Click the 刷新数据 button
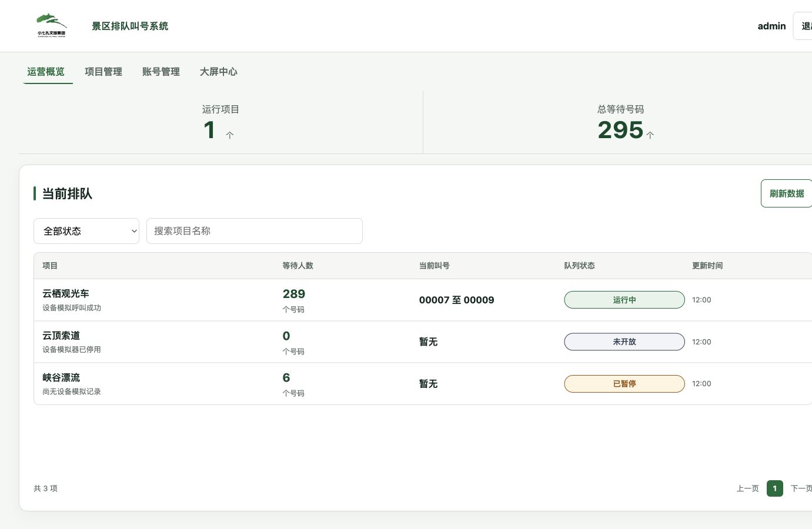 tap(787, 193)
